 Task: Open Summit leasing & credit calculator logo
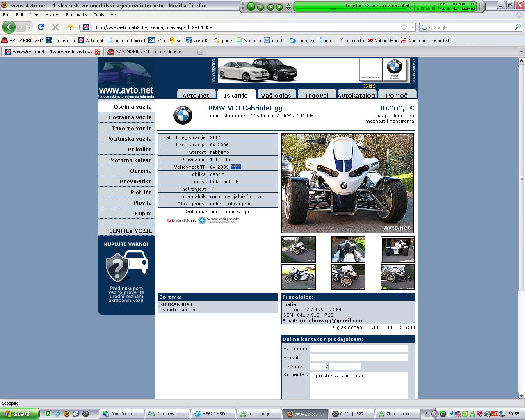point(219,220)
